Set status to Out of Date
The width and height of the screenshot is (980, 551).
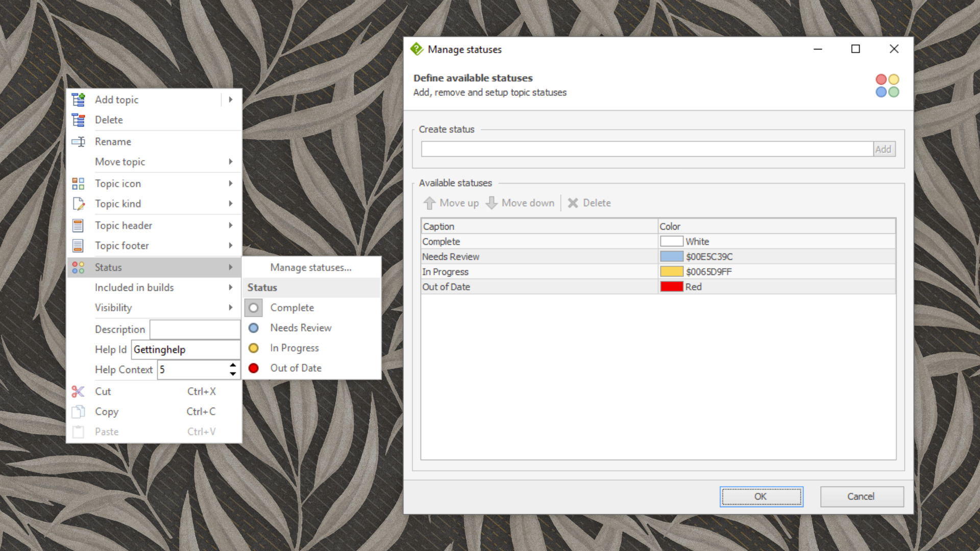312,368
